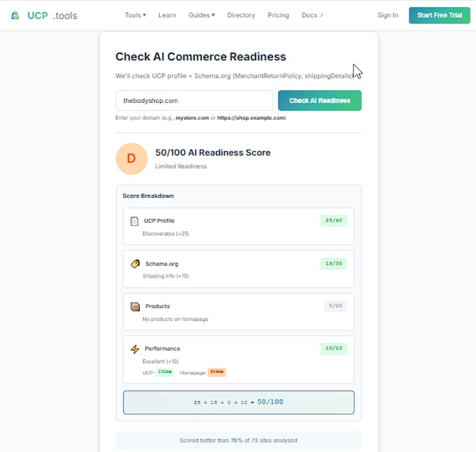The width and height of the screenshot is (476, 452).
Task: Click the UCP Profile document icon
Action: pyautogui.click(x=134, y=221)
